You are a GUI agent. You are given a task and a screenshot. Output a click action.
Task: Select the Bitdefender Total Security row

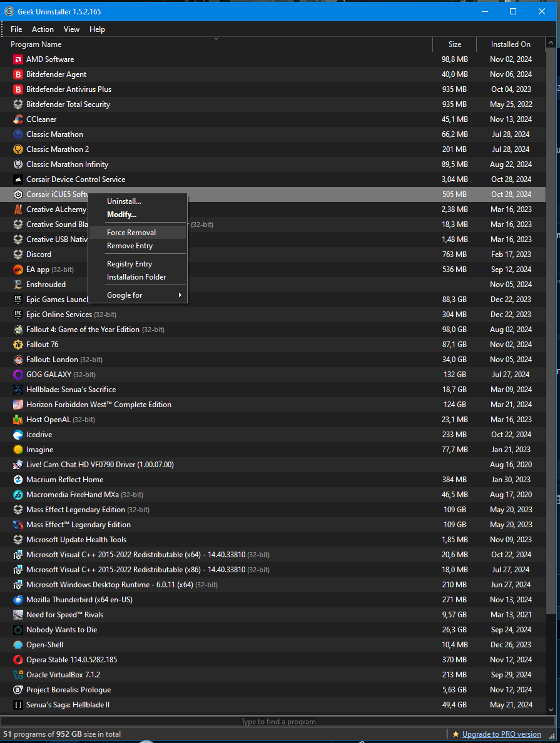(x=273, y=104)
